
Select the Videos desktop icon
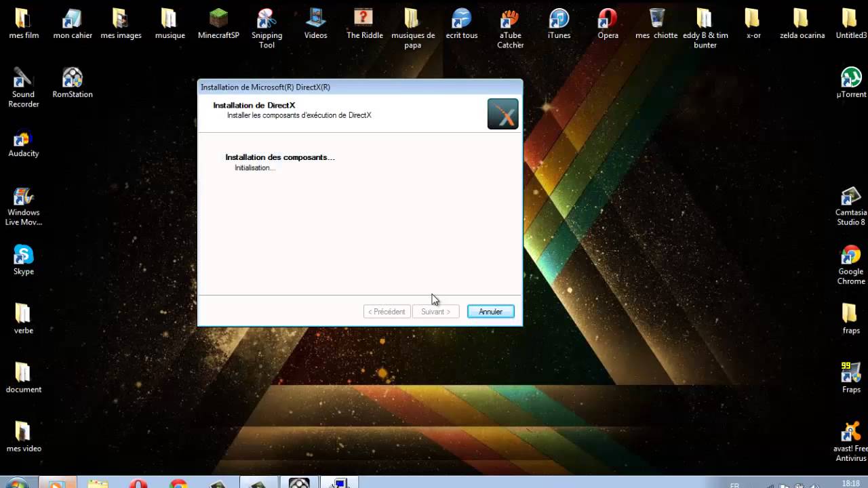315,23
